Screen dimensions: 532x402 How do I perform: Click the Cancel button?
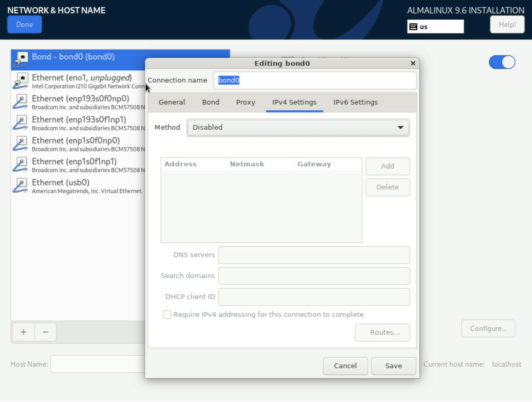(345, 366)
